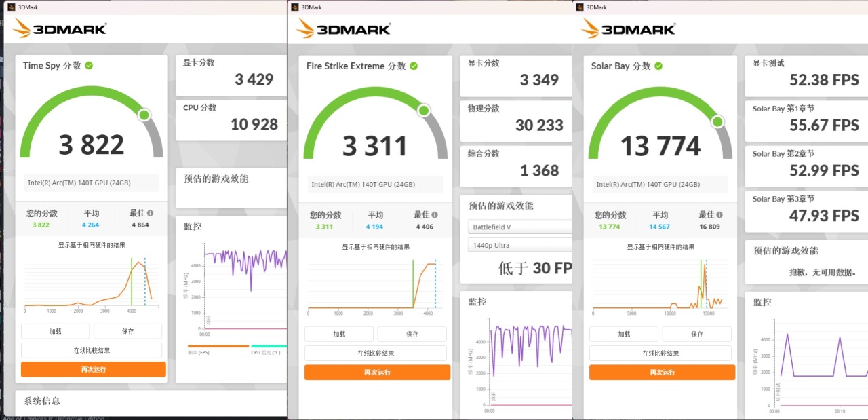Click Time Spy score distribution chart
868x420 pixels.
coord(92,284)
